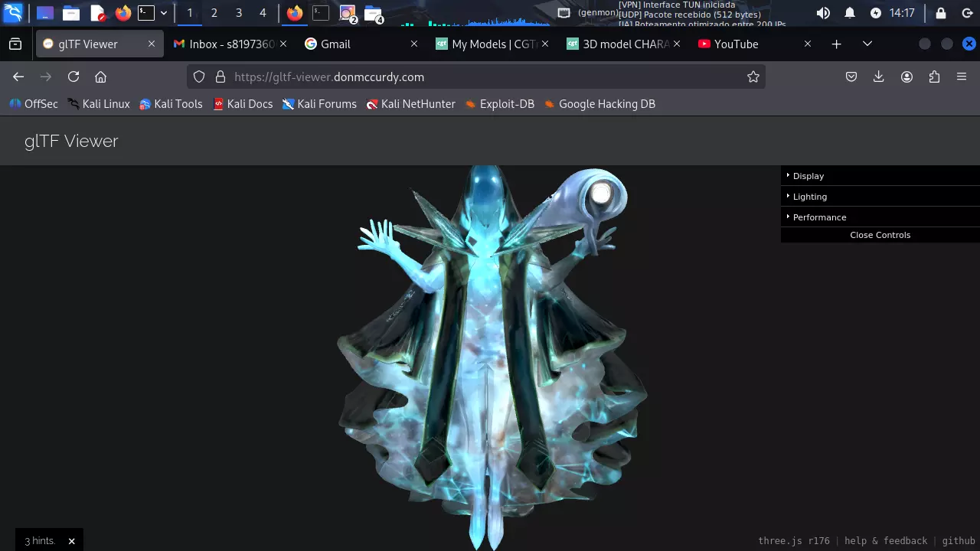Open Firefox's recent browsing view button
The height and width of the screenshot is (551, 980).
click(x=15, y=44)
